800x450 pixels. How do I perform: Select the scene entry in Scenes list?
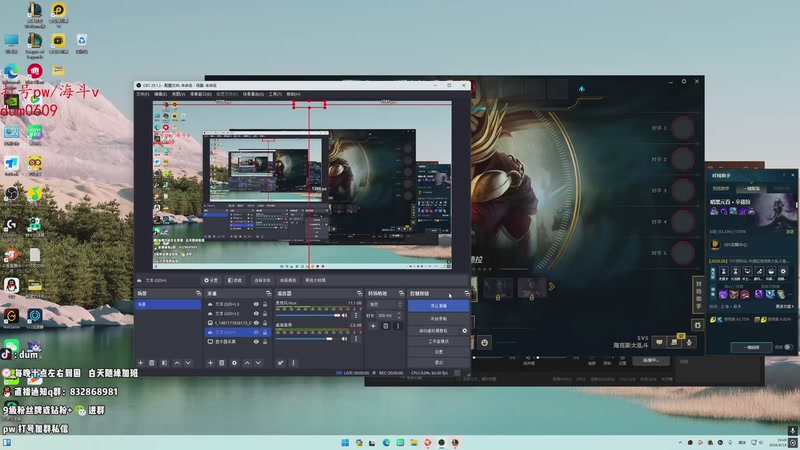point(168,304)
